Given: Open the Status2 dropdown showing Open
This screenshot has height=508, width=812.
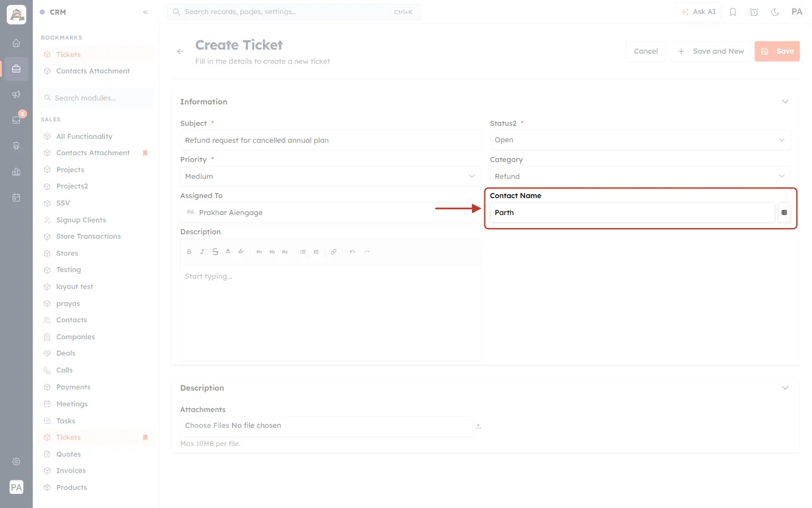Looking at the screenshot, I should [x=640, y=140].
